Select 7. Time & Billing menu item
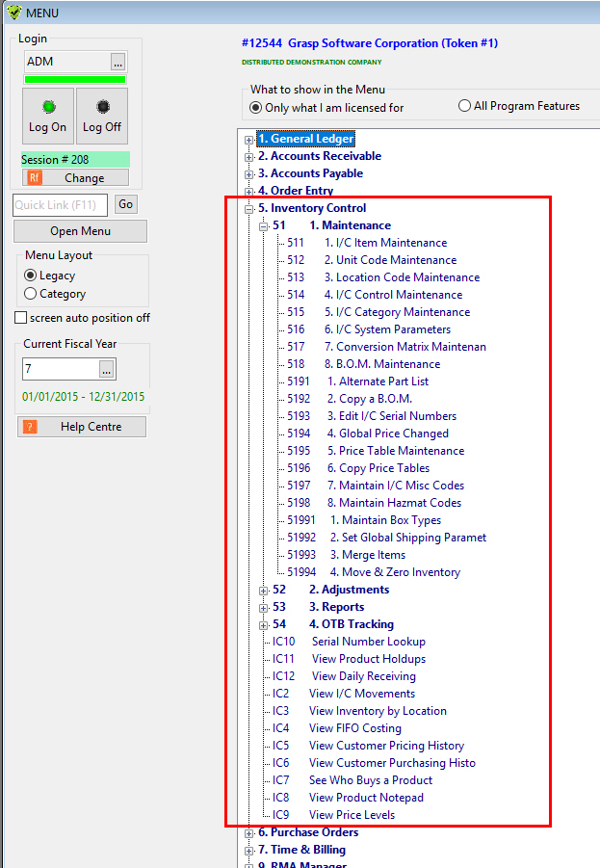The image size is (600, 868). 301,850
